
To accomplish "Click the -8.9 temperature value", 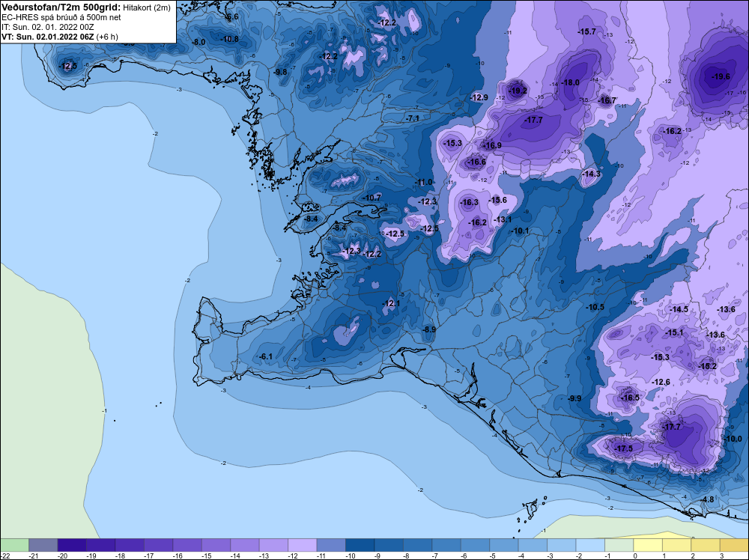I will [x=429, y=329].
